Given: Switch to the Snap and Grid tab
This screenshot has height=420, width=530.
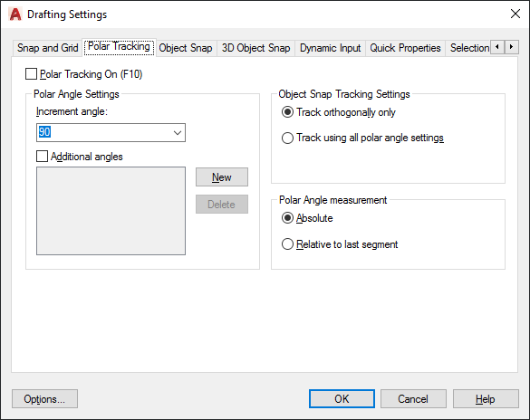Looking at the screenshot, I should (47, 48).
